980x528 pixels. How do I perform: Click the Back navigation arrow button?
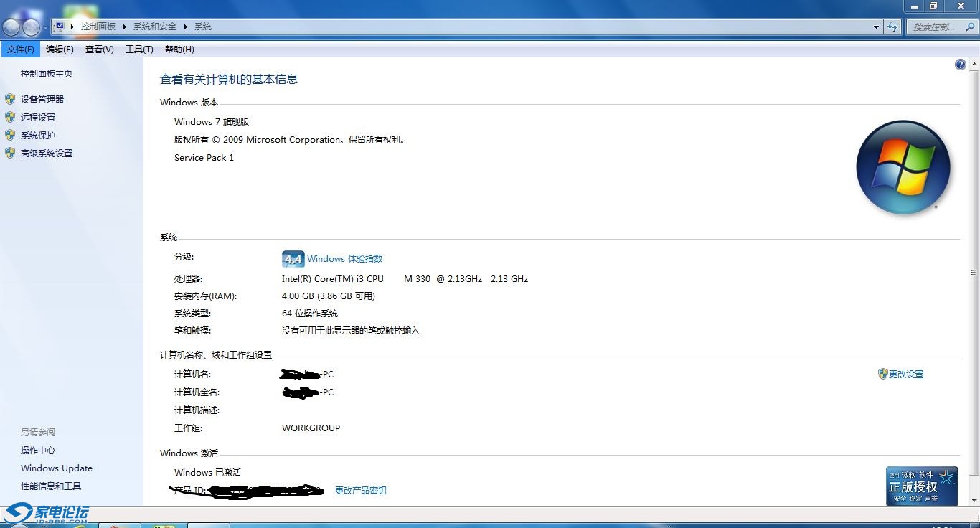point(11,27)
